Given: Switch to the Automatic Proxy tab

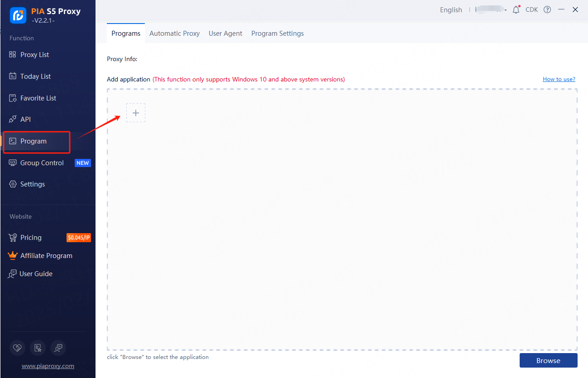Looking at the screenshot, I should [174, 33].
